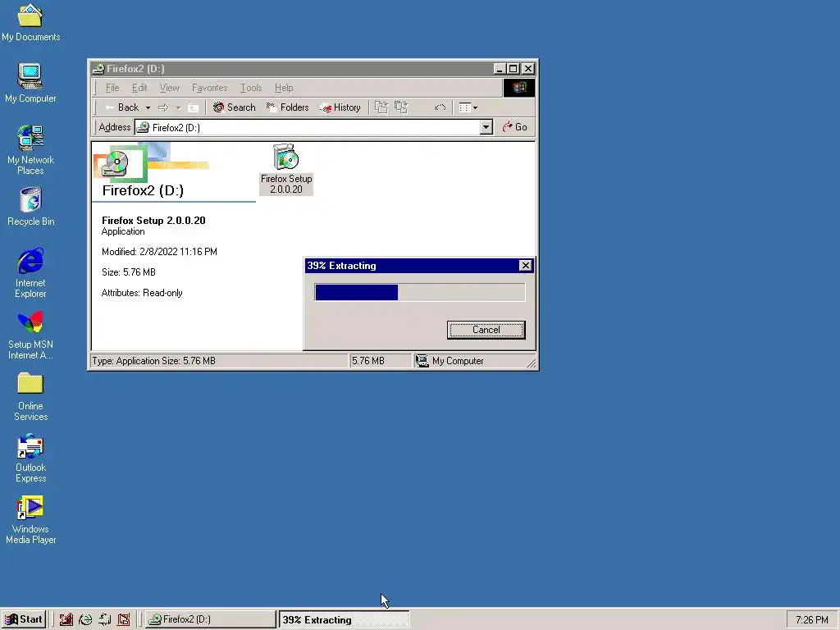The width and height of the screenshot is (840, 630).
Task: Open the Search pane
Action: click(x=234, y=107)
